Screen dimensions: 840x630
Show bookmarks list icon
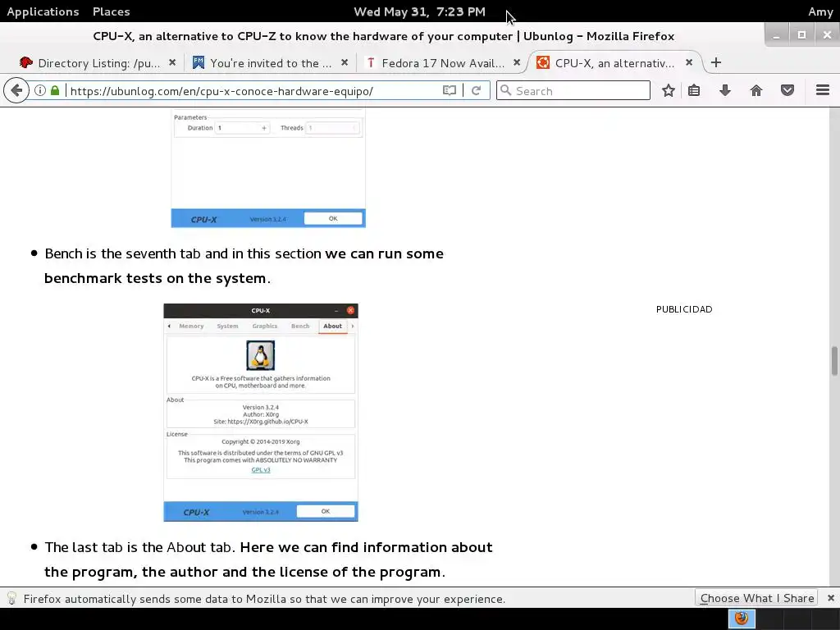click(x=694, y=90)
